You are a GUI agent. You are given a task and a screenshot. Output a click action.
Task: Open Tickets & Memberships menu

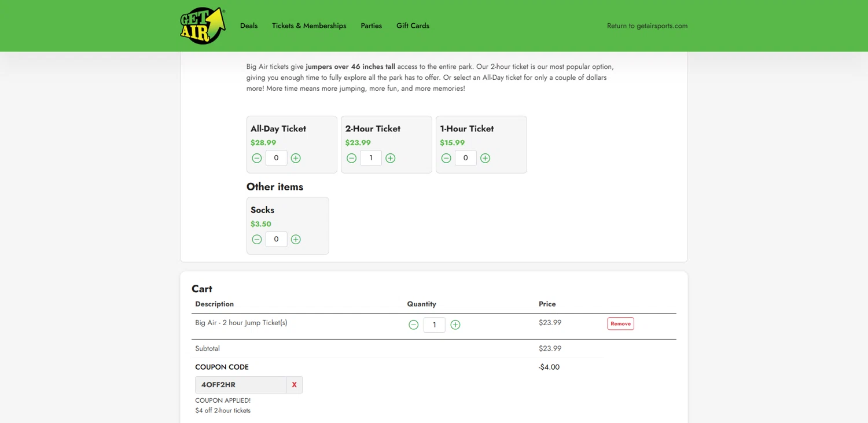point(309,25)
